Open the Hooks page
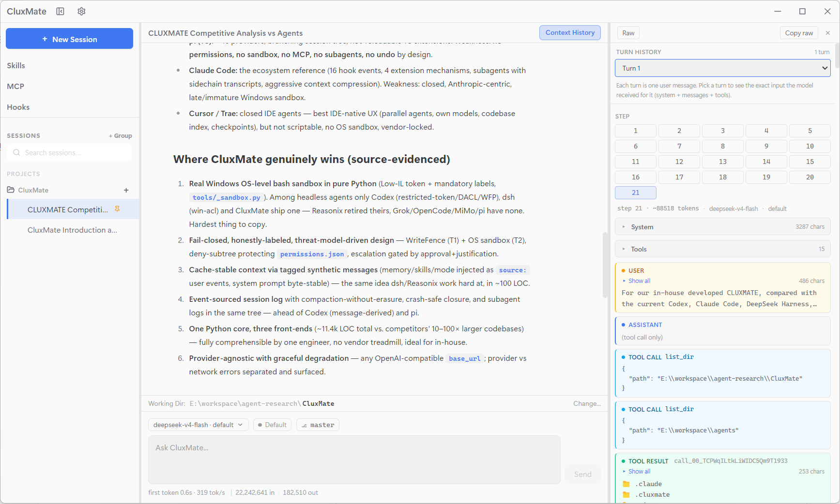The width and height of the screenshot is (840, 504). click(x=18, y=107)
